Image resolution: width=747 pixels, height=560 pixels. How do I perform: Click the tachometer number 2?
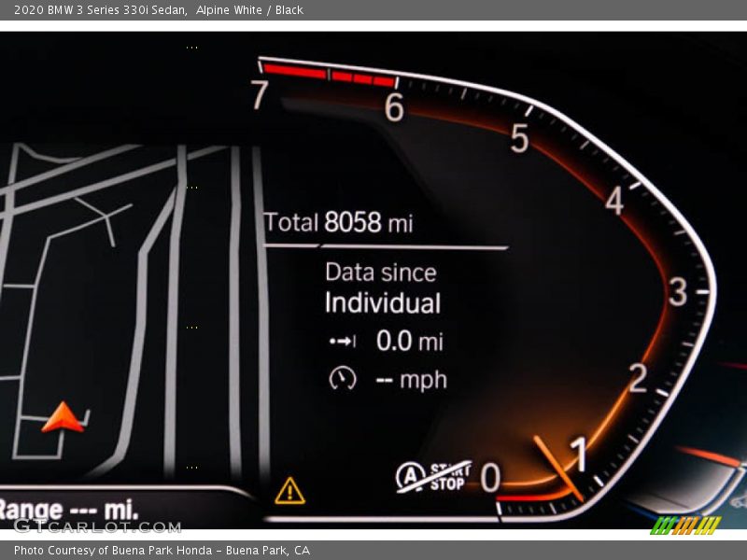click(x=638, y=378)
